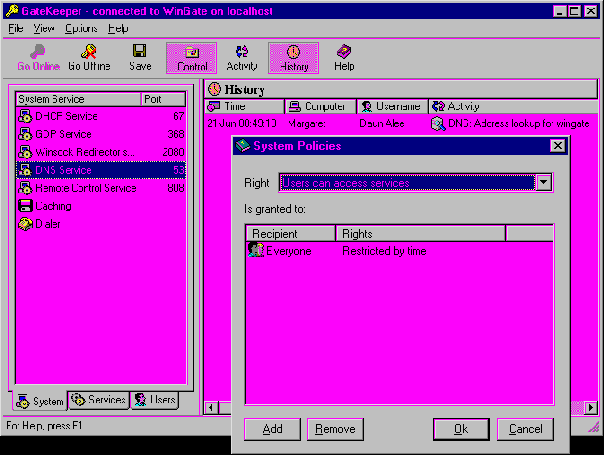Open the File menu

click(16, 29)
